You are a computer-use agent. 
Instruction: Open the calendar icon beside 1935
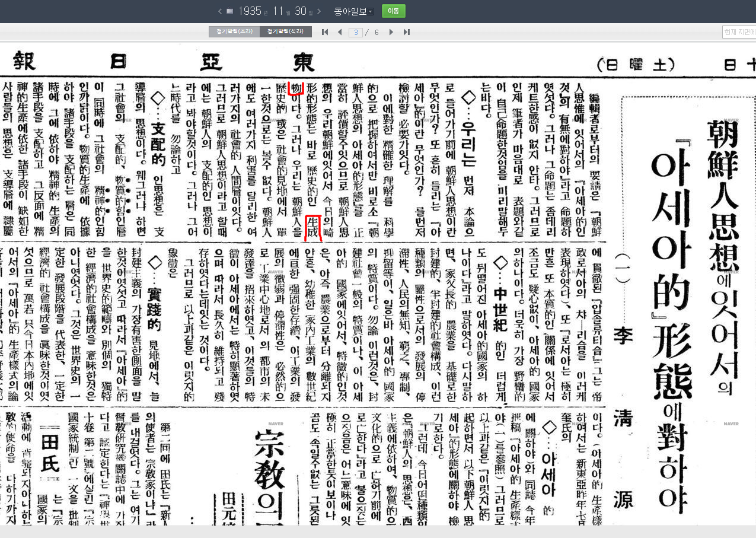[x=229, y=11]
